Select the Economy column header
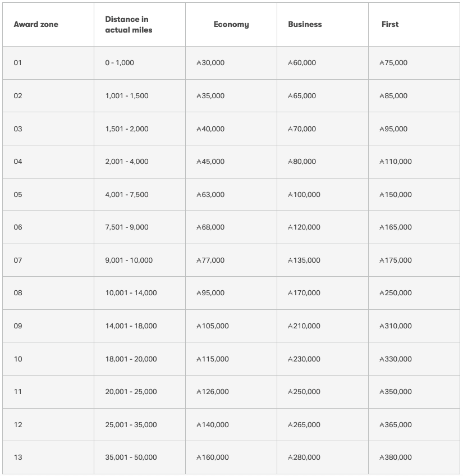Screen dimensions: 463x476 point(231,25)
